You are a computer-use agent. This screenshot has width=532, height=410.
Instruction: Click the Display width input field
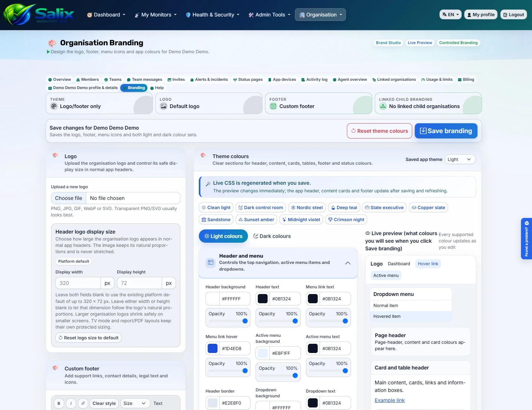(x=78, y=283)
